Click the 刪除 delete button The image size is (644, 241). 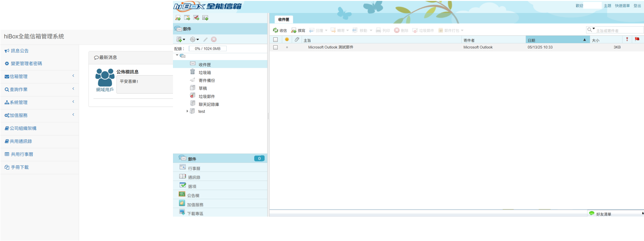[x=401, y=30]
